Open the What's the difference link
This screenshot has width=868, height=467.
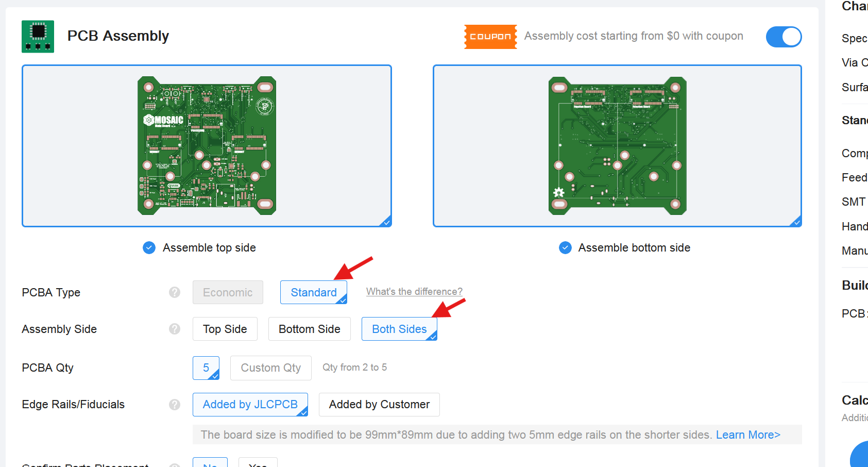point(414,292)
